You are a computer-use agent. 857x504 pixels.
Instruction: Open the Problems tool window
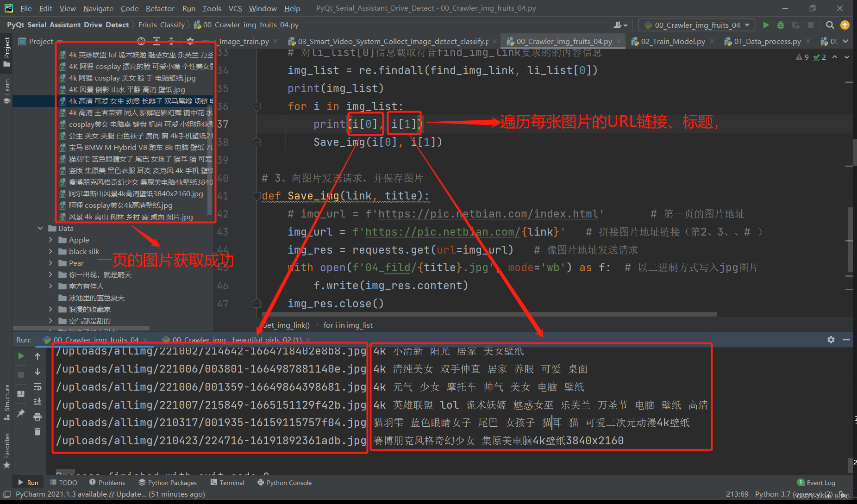coord(107,482)
